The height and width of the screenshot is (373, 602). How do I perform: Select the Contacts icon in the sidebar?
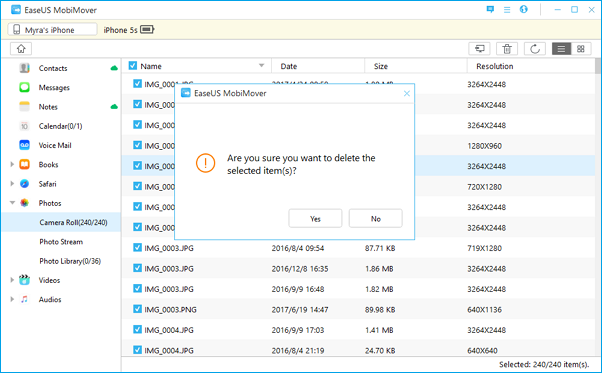click(x=25, y=68)
